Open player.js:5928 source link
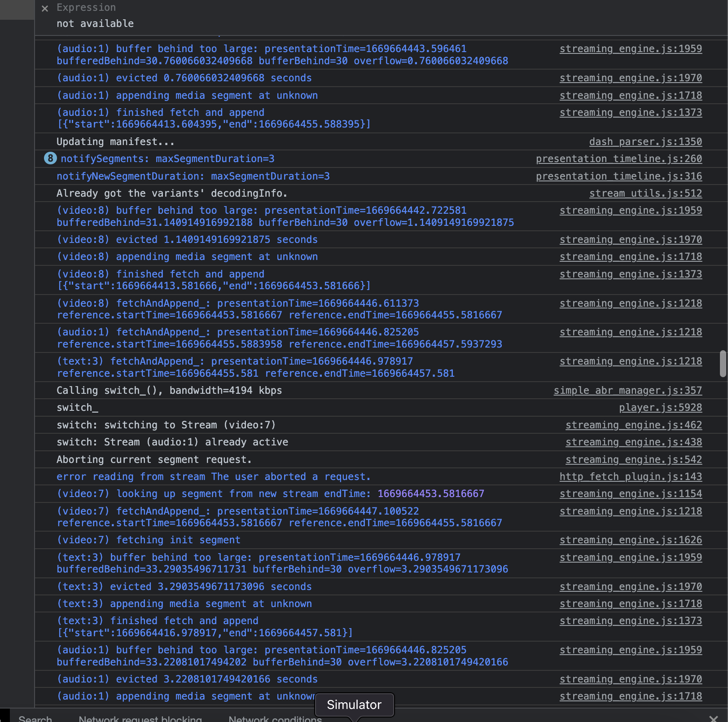The width and height of the screenshot is (728, 722). pos(660,407)
